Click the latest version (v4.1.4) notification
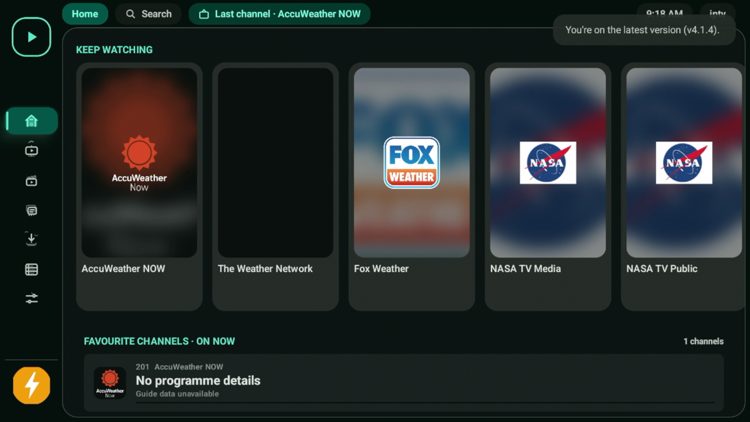Screen dimensions: 750x422 tap(644, 30)
